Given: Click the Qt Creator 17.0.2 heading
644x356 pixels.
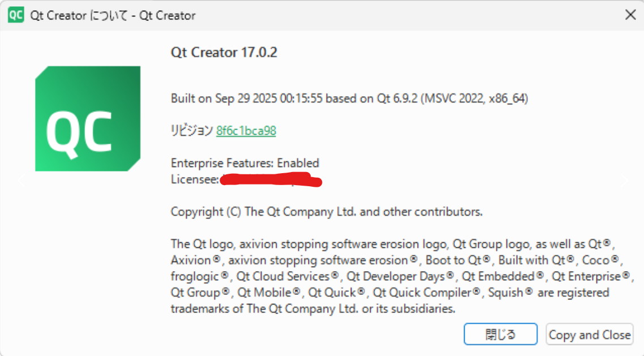Looking at the screenshot, I should coord(224,53).
